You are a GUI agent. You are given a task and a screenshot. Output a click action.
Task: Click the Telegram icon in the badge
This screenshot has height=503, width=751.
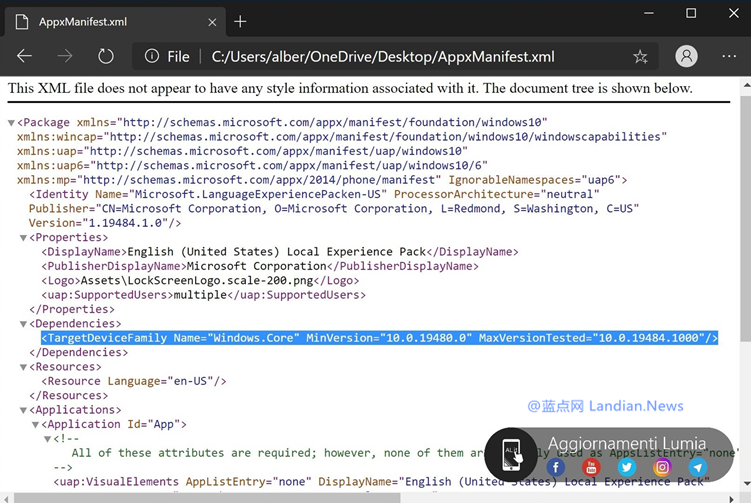698,467
